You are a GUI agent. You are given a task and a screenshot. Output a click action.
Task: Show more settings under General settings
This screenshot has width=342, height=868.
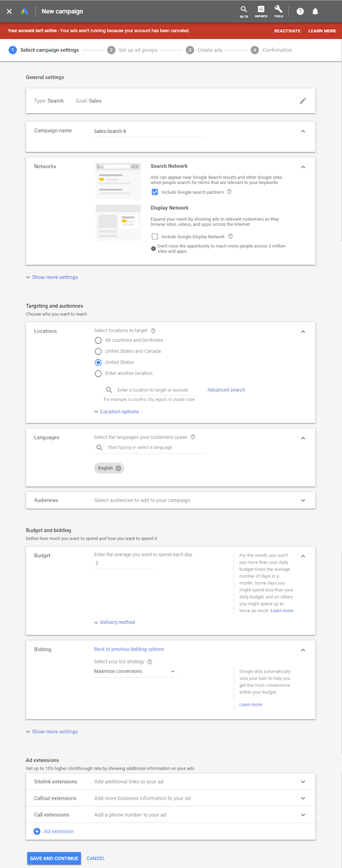coord(52,277)
